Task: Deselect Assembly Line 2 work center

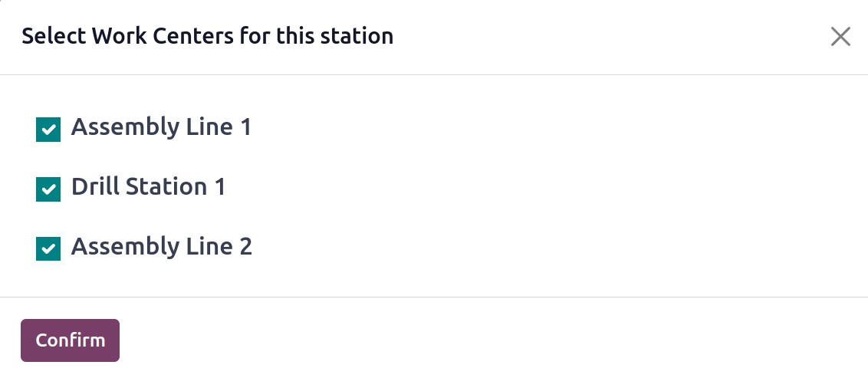Action: [48, 248]
